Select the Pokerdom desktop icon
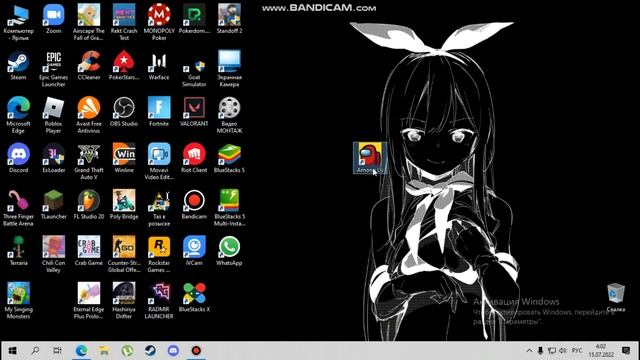Screen dimensions: 640x360 coord(194,19)
